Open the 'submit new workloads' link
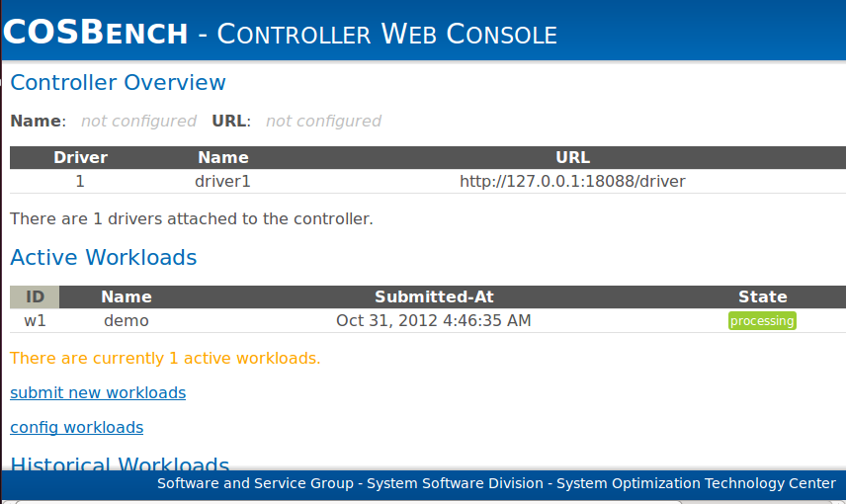 [98, 393]
